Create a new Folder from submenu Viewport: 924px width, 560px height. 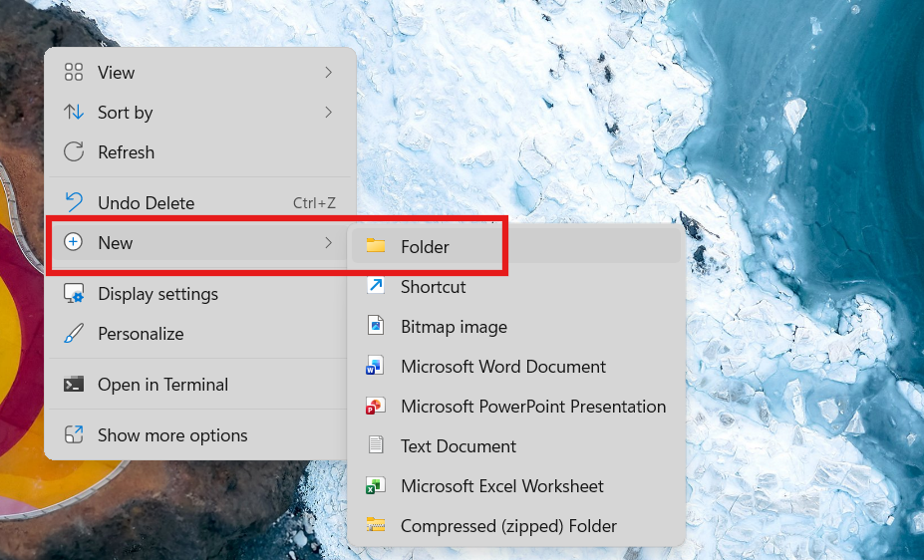tap(516, 246)
